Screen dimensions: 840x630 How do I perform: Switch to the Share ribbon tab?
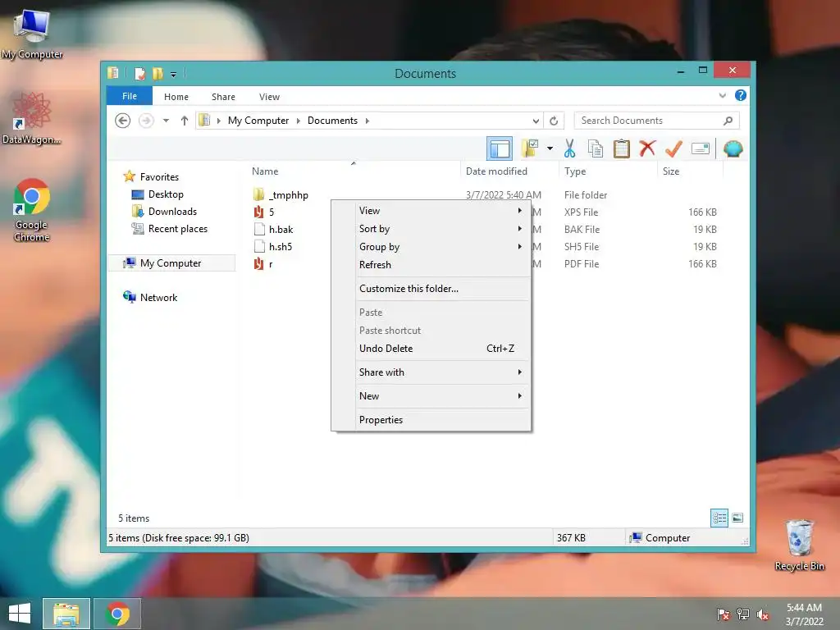tap(223, 97)
